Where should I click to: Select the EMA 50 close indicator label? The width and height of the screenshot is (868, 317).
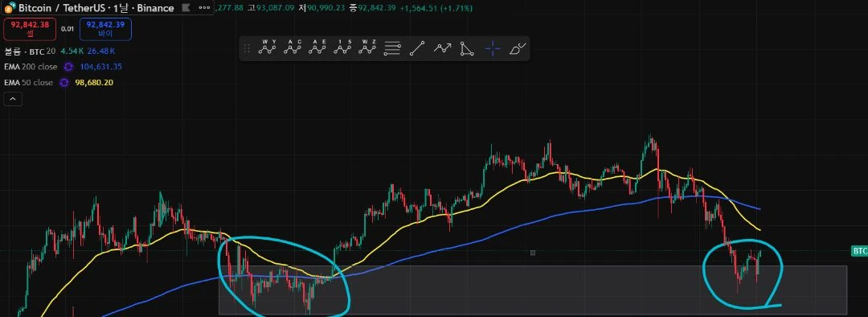28,83
